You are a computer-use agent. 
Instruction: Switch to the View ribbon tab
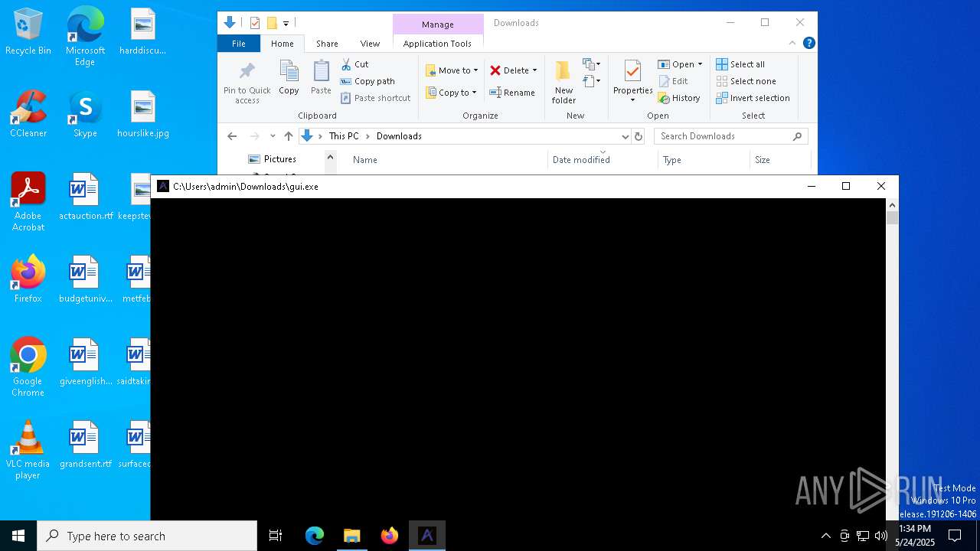370,44
